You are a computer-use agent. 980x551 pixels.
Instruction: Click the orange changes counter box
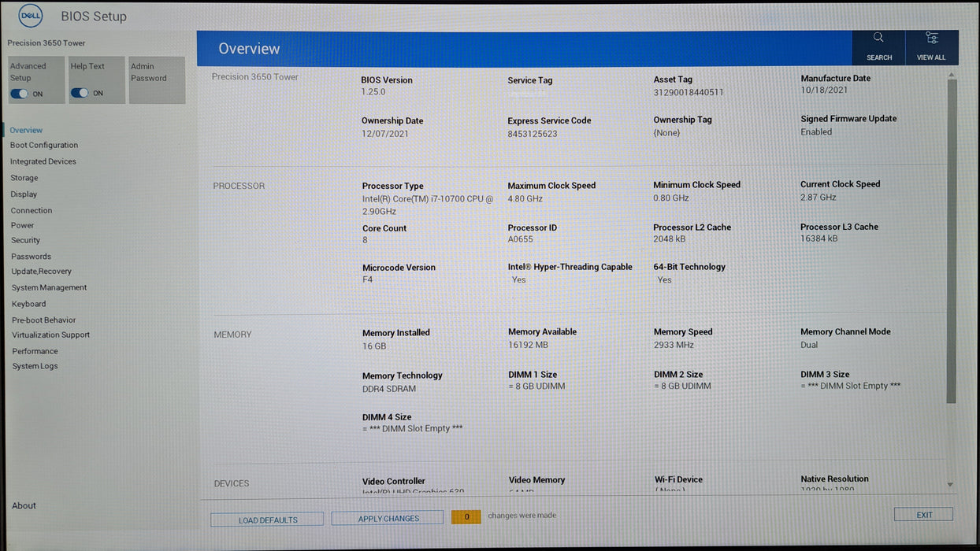pos(466,517)
